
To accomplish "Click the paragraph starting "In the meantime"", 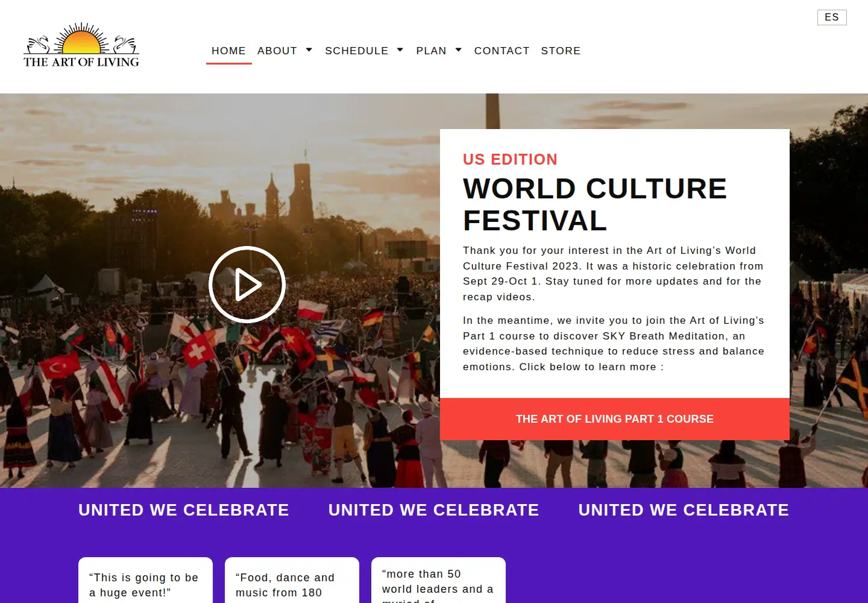I will pyautogui.click(x=614, y=344).
